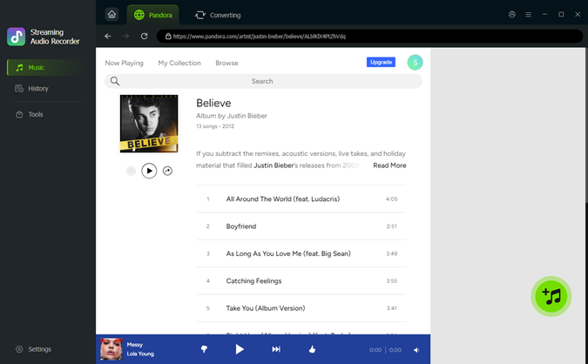The width and height of the screenshot is (588, 364).
Task: Select track As Long As You Love Me
Action: point(301,253)
